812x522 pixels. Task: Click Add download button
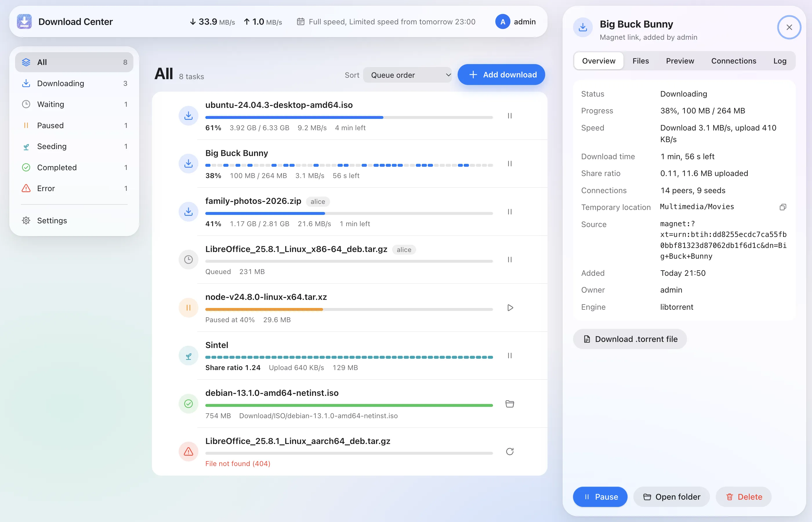pos(501,75)
